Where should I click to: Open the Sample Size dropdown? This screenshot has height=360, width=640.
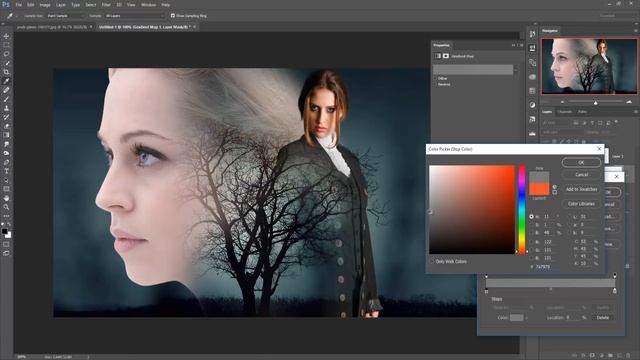[x=65, y=16]
